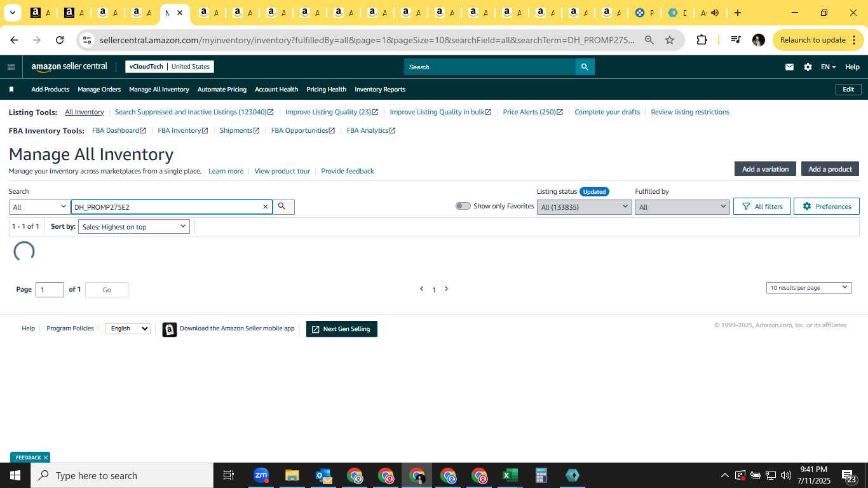The height and width of the screenshot is (488, 868).
Task: Open a new browser tab
Action: point(738,13)
